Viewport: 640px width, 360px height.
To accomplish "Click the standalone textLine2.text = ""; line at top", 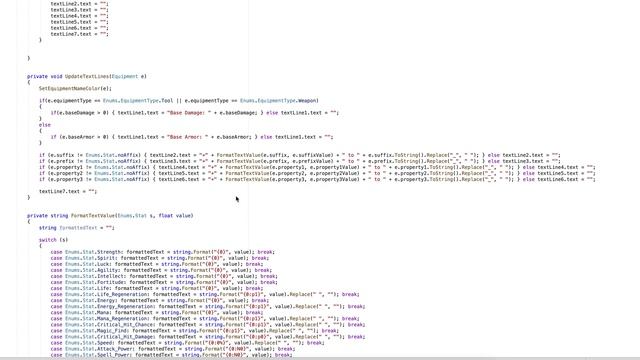I will click(80, 4).
